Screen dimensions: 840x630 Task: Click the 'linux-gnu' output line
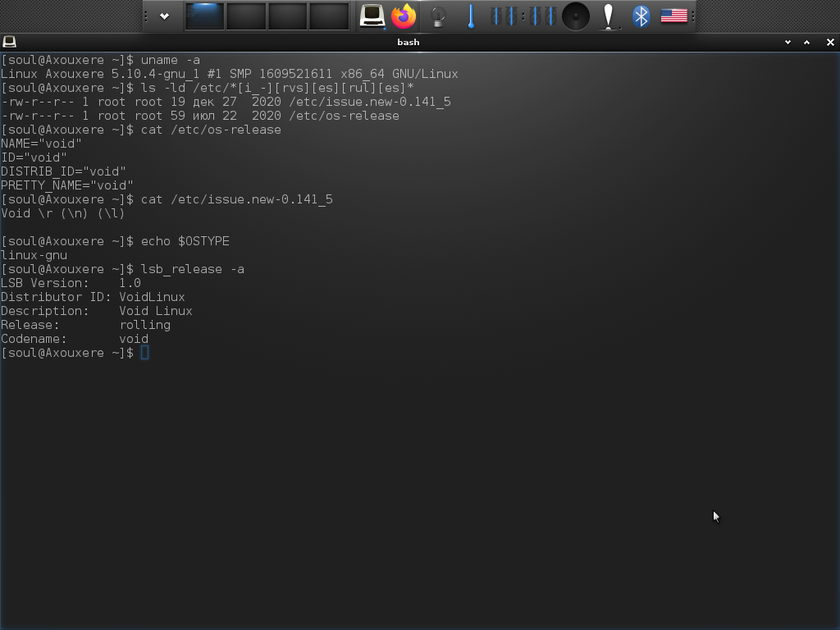click(x=34, y=255)
